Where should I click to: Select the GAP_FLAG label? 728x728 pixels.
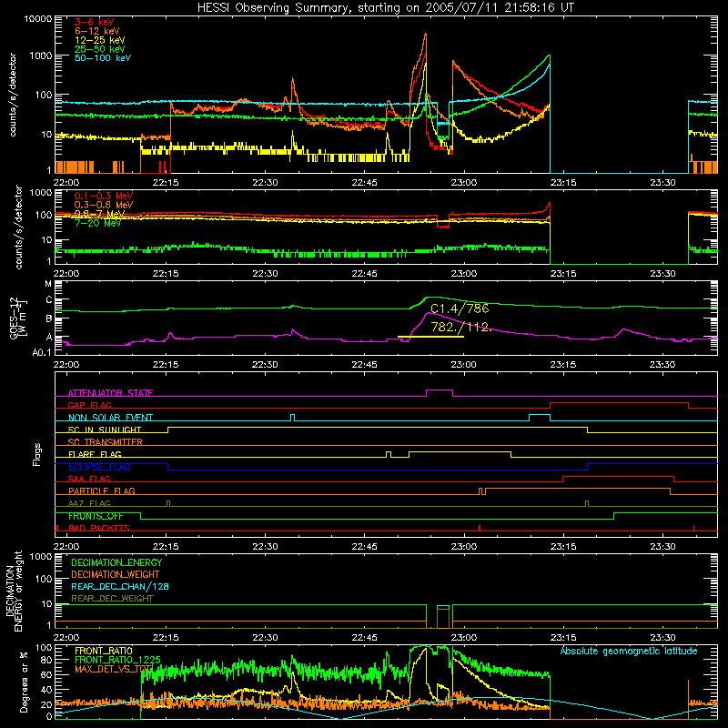click(x=89, y=405)
